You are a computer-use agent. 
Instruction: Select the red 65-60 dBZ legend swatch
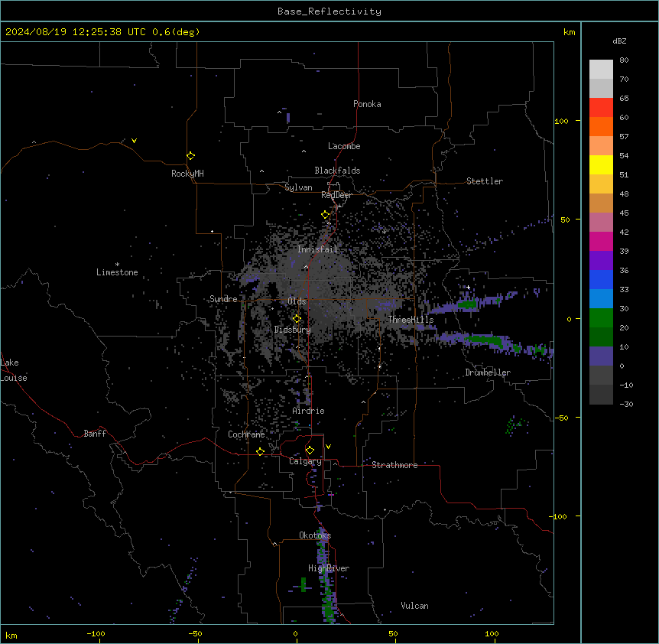(x=601, y=108)
